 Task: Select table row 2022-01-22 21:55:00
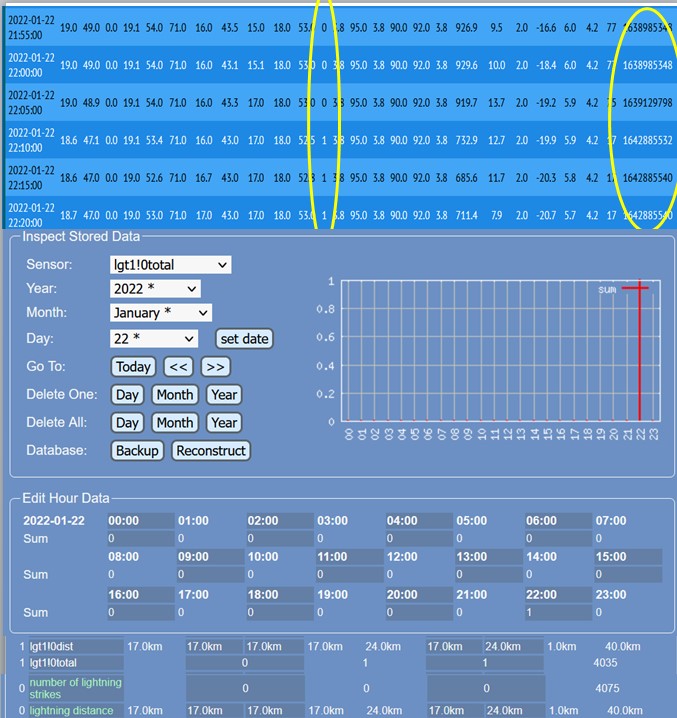click(339, 27)
